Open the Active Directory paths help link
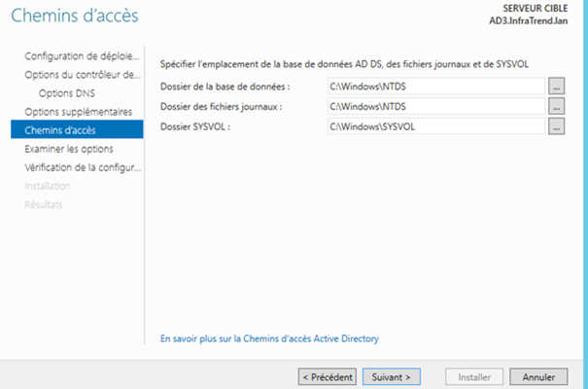 (x=269, y=338)
